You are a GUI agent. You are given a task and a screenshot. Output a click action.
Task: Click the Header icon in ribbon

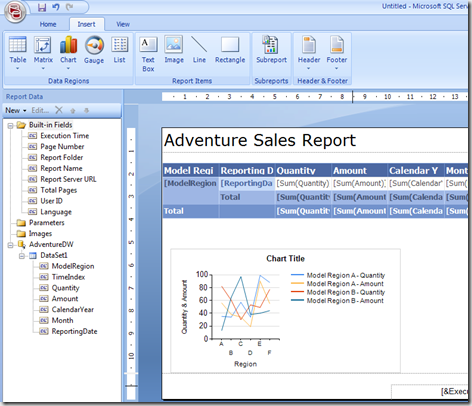coord(309,45)
